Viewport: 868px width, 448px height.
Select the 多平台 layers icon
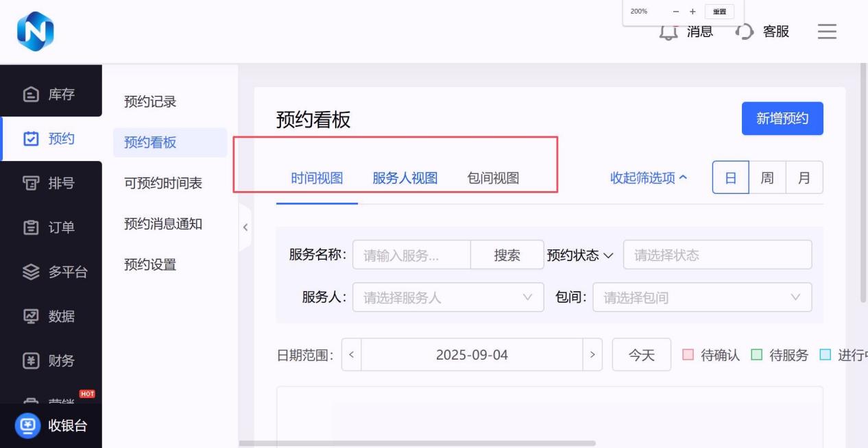point(31,272)
